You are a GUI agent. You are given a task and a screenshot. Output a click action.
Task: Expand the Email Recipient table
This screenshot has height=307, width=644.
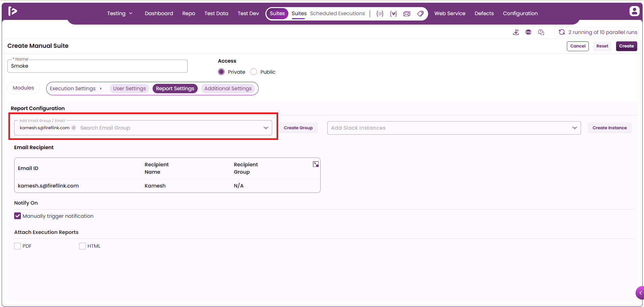[x=316, y=164]
